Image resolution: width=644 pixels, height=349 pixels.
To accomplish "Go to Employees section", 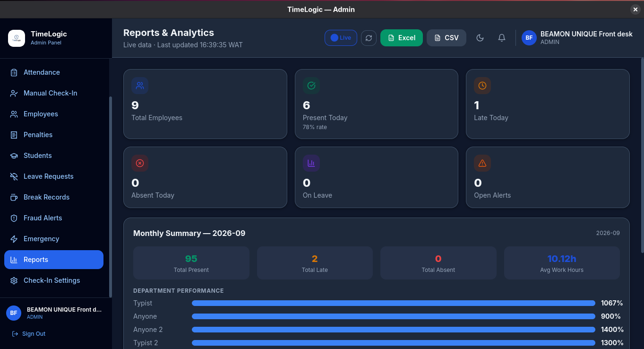I will point(54,114).
